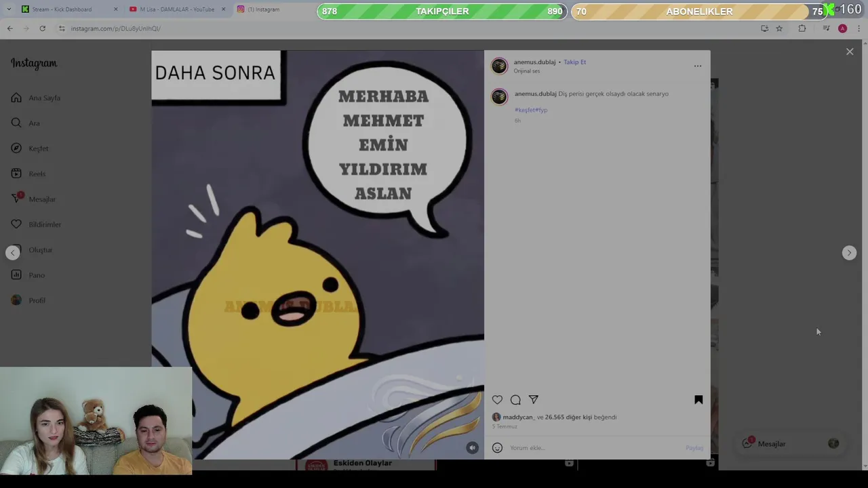
Task: Open emoji picker in comment box
Action: [x=497, y=447]
